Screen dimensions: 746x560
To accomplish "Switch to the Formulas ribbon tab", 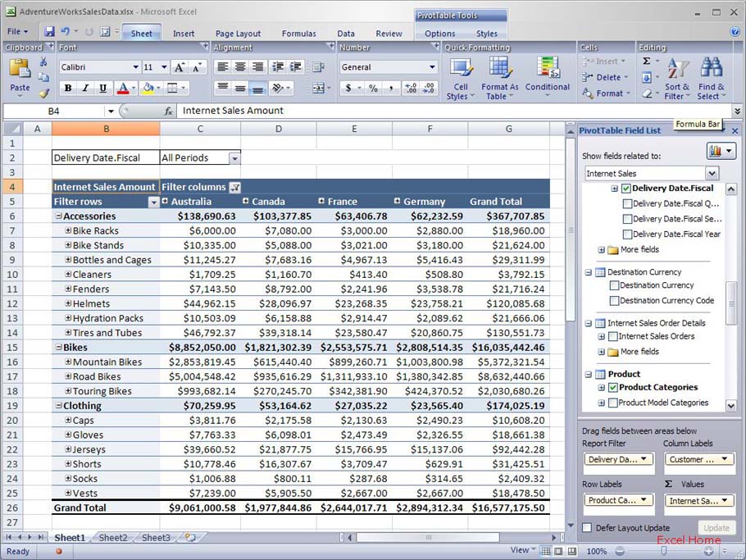I will 298,34.
